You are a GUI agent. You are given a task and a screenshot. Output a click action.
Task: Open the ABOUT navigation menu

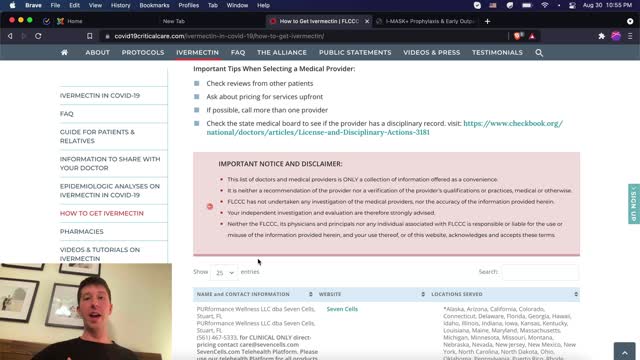(x=98, y=53)
